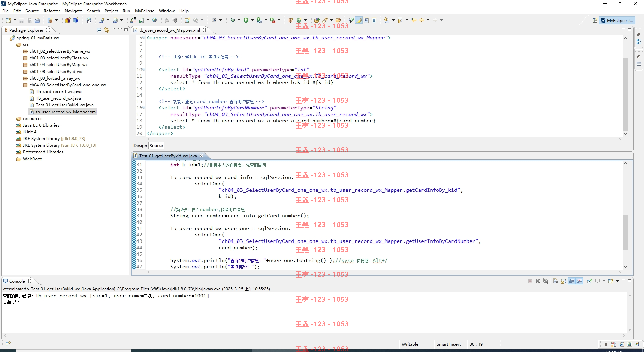
Task: Click the Back navigation arrow
Action: coord(422,20)
